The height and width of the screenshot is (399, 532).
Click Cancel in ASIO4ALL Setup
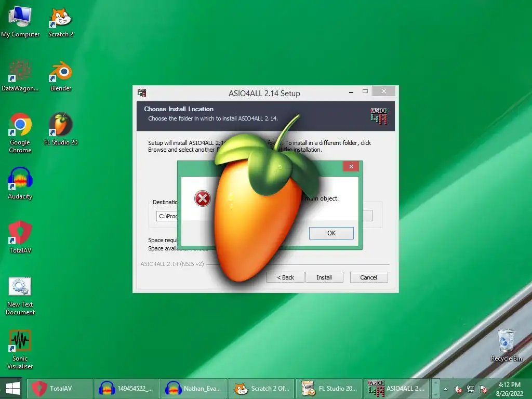click(368, 277)
